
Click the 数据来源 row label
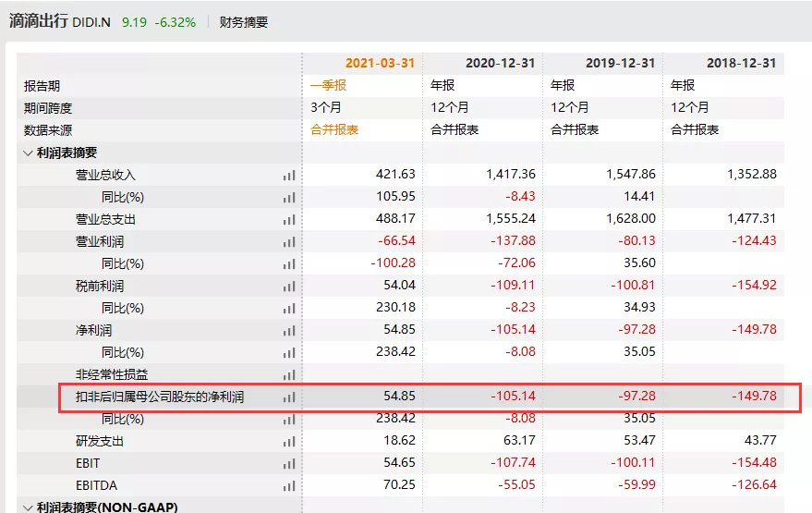point(48,130)
